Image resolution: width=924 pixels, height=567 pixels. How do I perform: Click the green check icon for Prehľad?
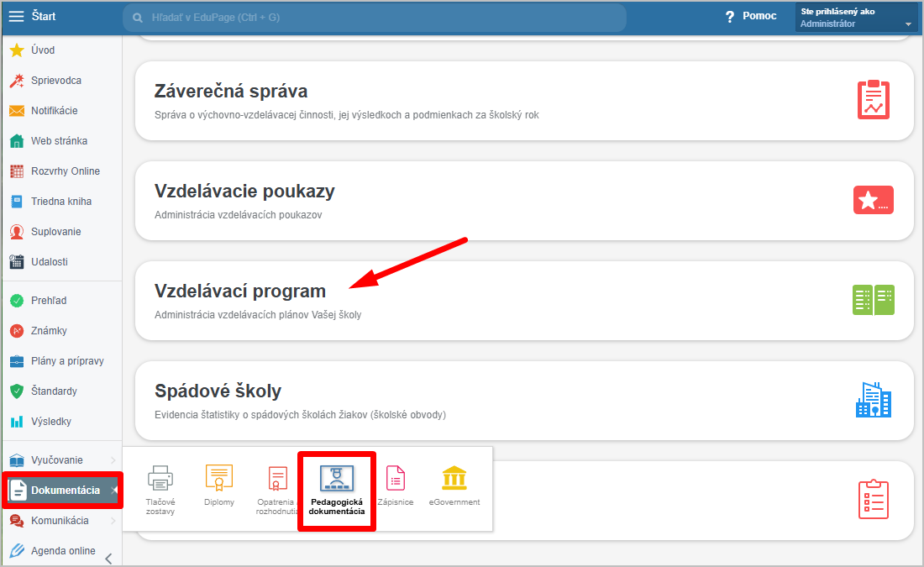(17, 301)
